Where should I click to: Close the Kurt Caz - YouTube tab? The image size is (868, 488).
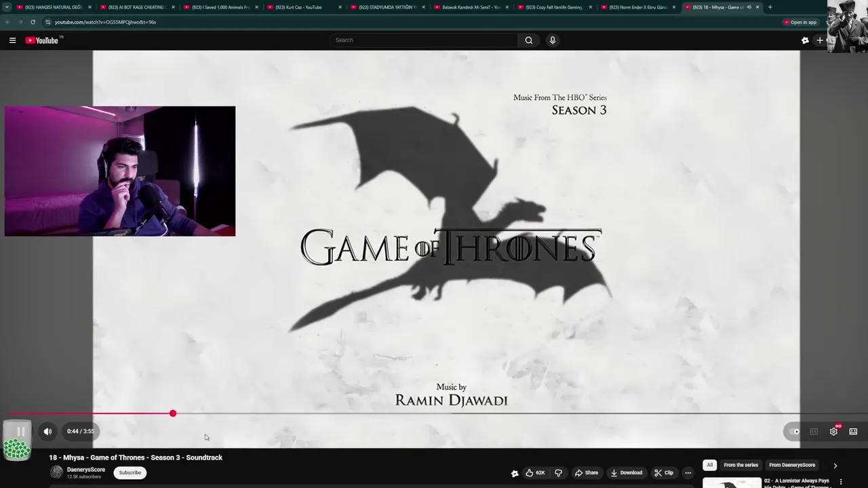[x=340, y=7]
